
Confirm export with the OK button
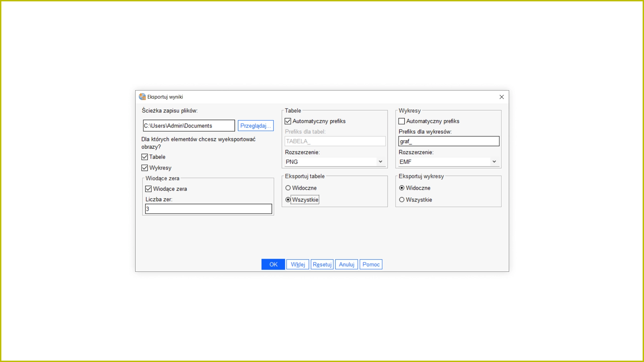pyautogui.click(x=273, y=264)
